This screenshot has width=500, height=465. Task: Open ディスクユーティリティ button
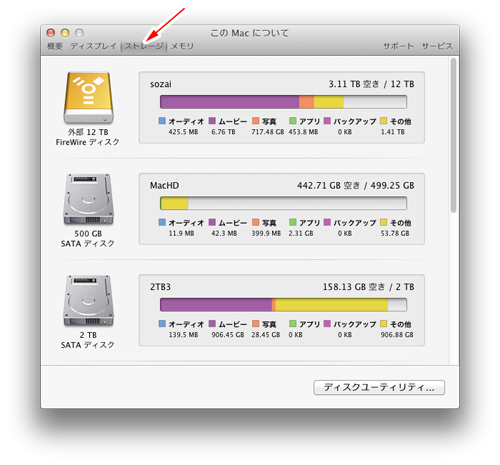(379, 388)
